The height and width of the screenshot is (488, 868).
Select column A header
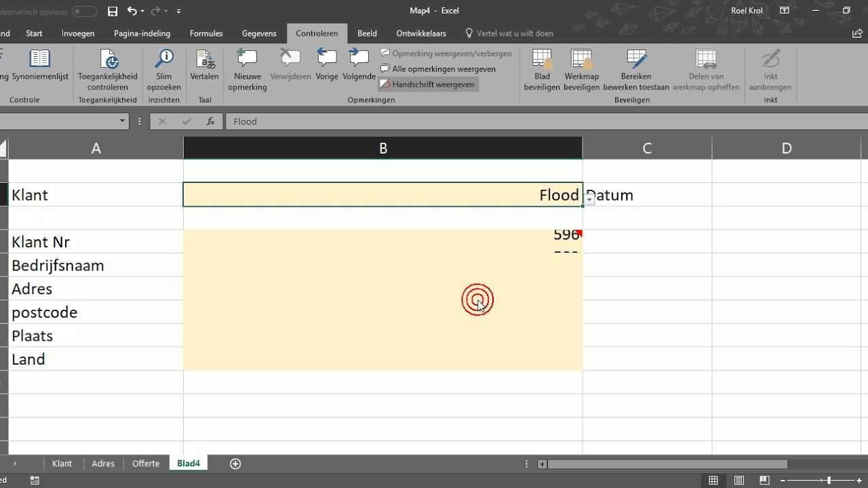[96, 148]
